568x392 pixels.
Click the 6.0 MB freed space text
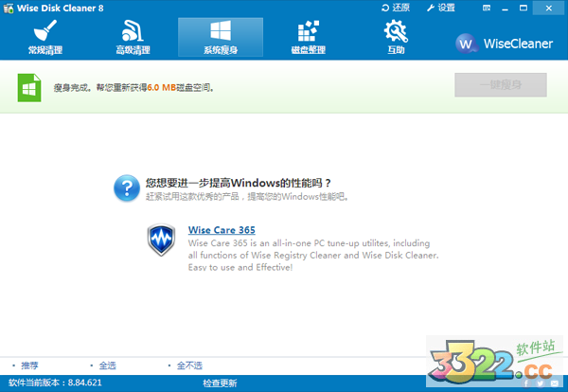pos(162,87)
